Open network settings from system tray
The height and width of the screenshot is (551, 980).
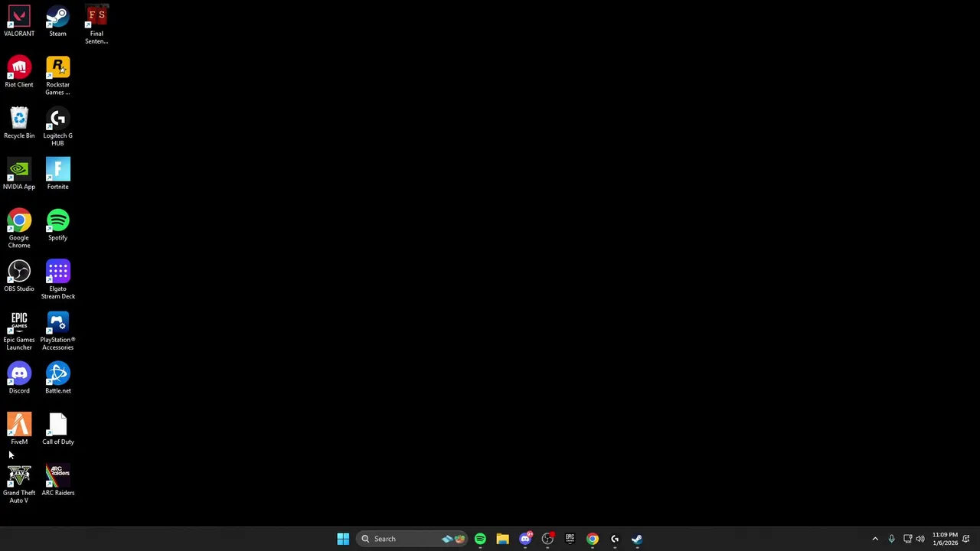pos(907,539)
